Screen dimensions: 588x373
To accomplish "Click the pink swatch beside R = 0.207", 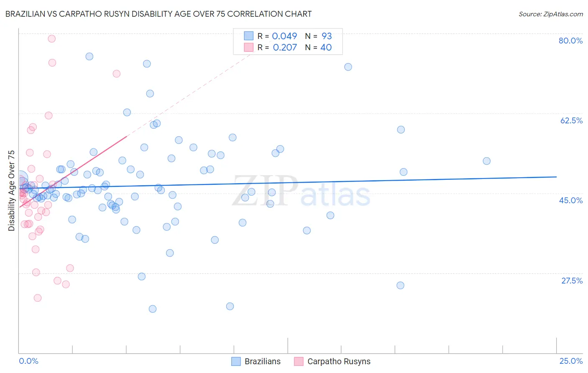I will tap(249, 47).
